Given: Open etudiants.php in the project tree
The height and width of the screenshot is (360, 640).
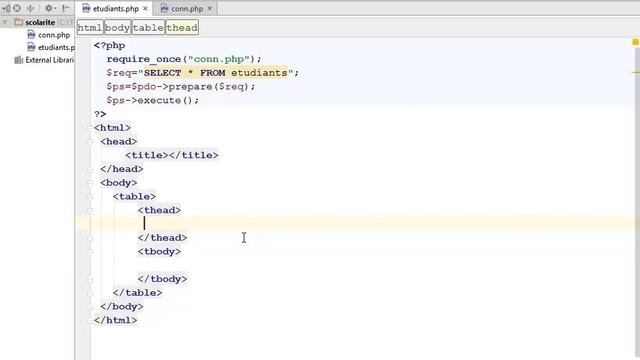Looking at the screenshot, I should pyautogui.click(x=56, y=47).
